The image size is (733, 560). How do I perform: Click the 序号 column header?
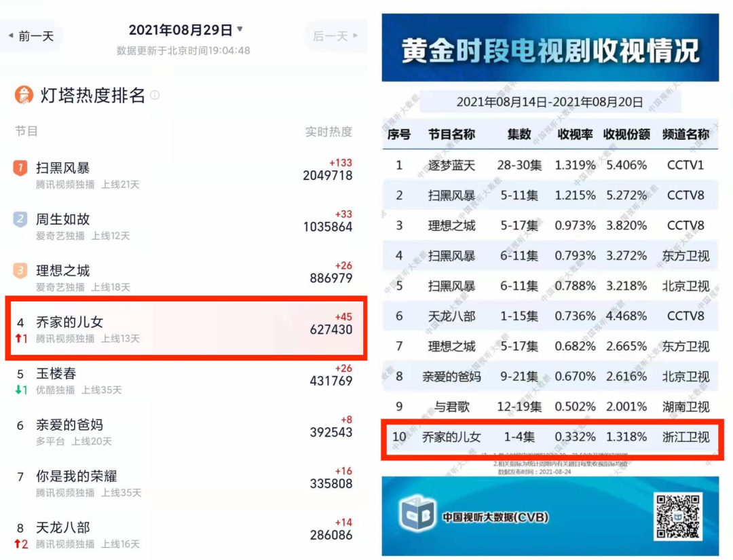(x=399, y=134)
